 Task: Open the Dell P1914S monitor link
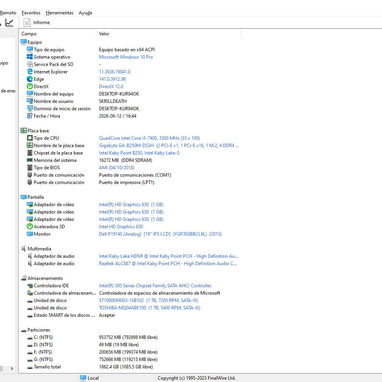pyautogui.click(x=160, y=234)
